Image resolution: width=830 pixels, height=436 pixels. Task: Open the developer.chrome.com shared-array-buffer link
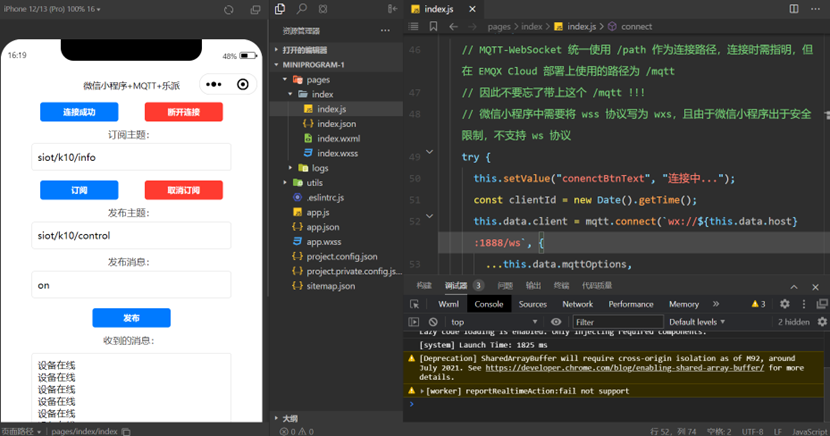(x=625, y=368)
